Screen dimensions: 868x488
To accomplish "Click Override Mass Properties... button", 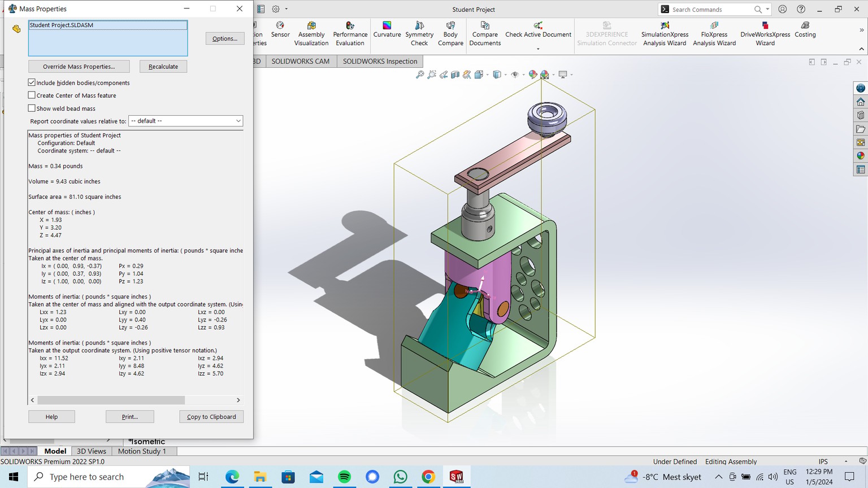I will (79, 67).
